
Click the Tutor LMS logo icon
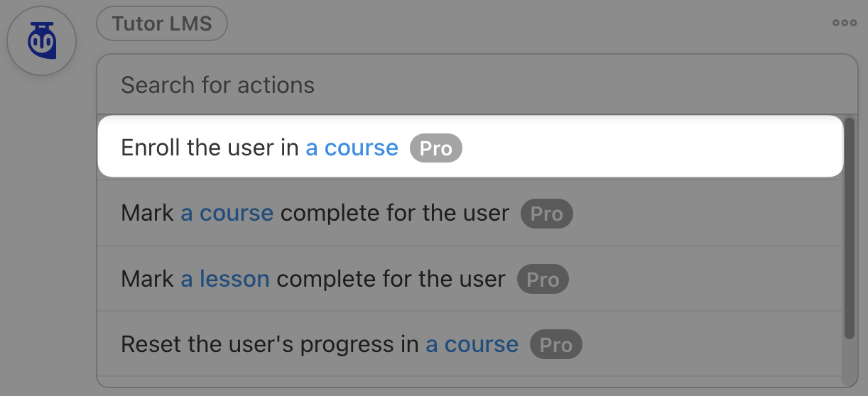41,41
